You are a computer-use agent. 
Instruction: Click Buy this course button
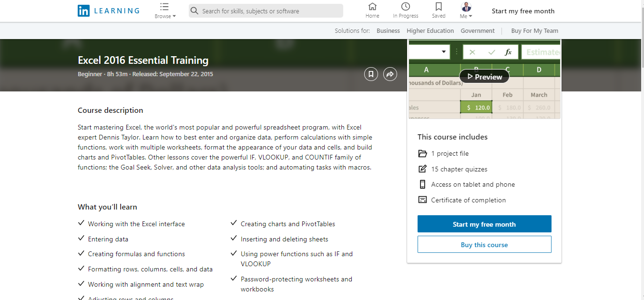click(484, 245)
